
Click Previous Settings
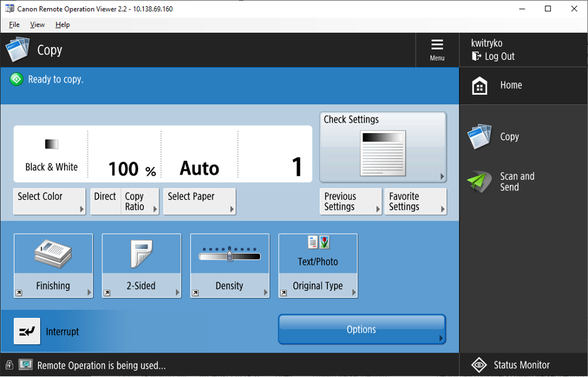pos(350,201)
